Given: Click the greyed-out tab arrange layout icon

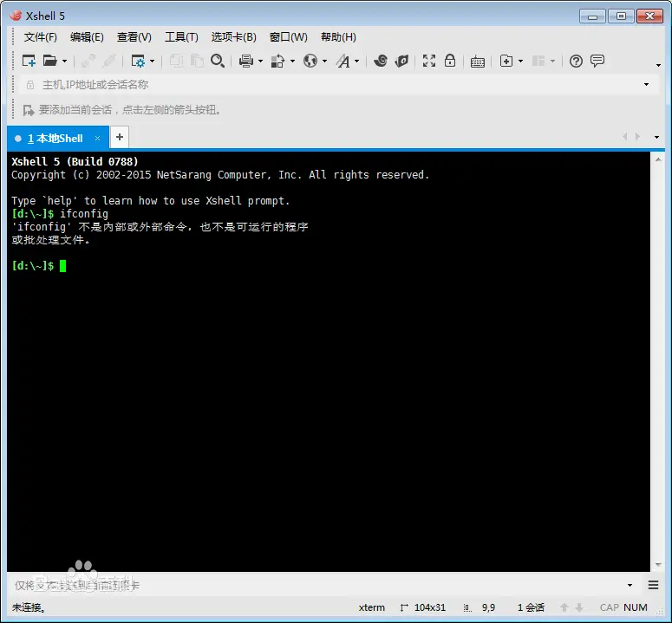Looking at the screenshot, I should 538,61.
